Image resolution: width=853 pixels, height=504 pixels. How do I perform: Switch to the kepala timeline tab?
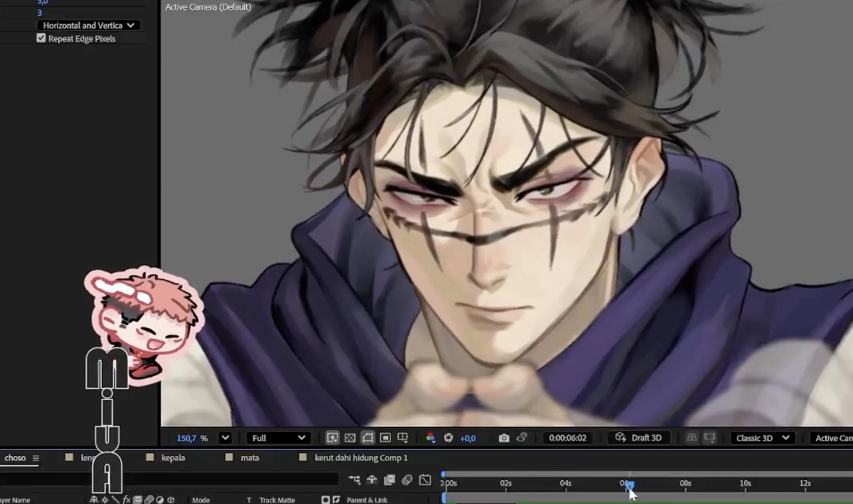tap(173, 458)
